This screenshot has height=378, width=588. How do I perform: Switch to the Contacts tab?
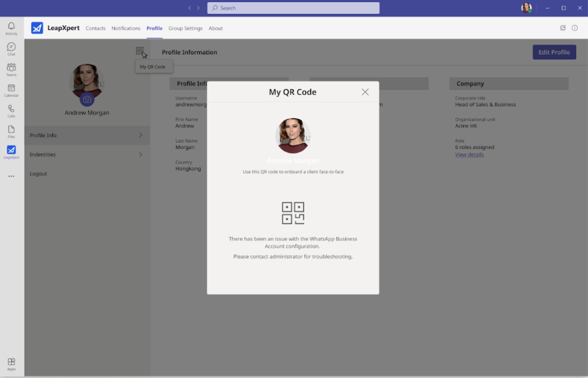[x=96, y=28]
